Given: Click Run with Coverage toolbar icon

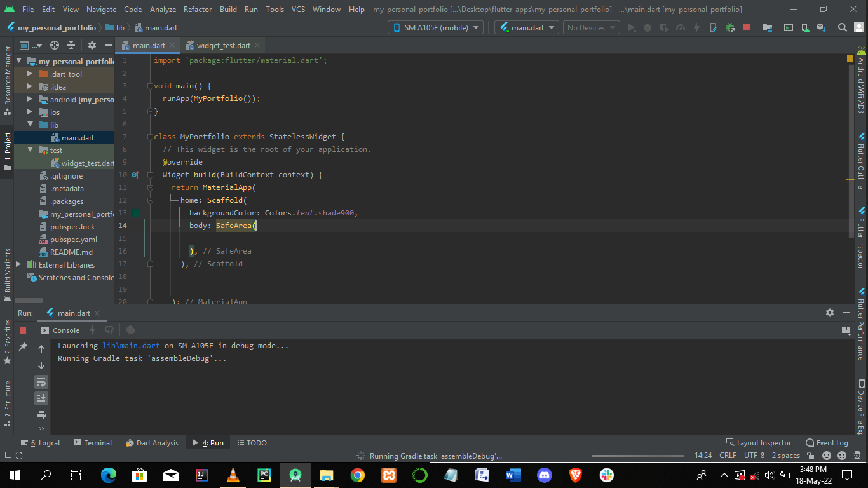Looking at the screenshot, I should click(664, 28).
